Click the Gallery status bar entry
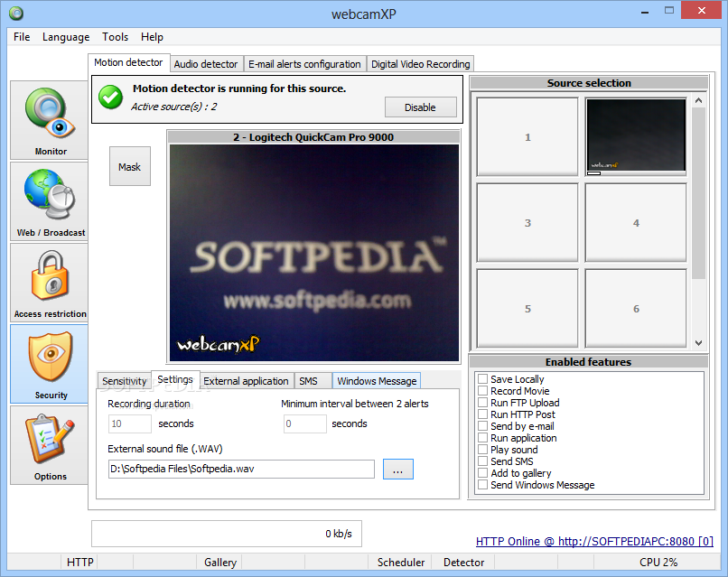 220,563
